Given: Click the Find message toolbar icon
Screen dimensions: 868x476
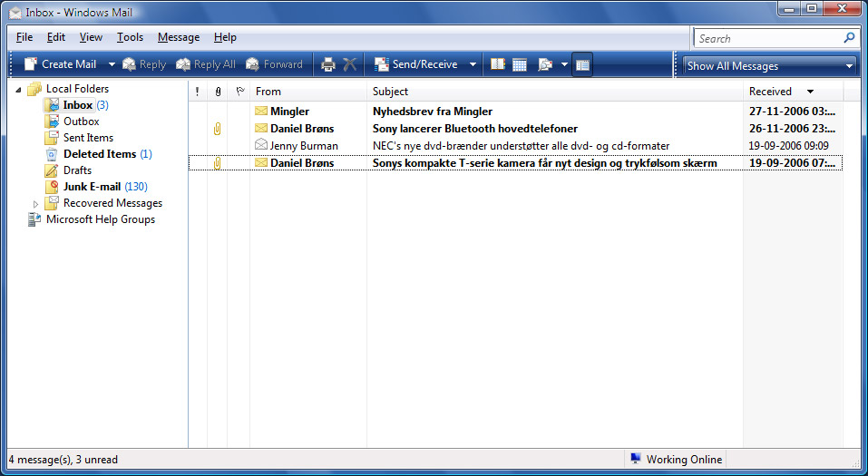Looking at the screenshot, I should pos(545,64).
